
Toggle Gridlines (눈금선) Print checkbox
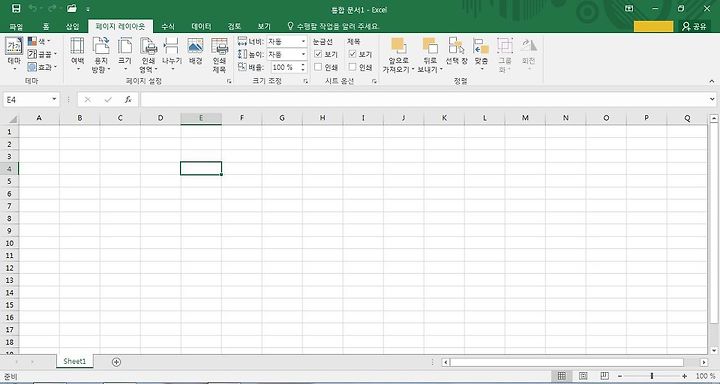coord(318,67)
